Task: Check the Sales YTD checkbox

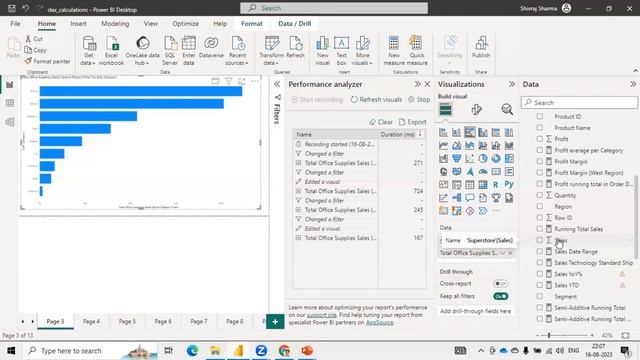Action: click(540, 285)
